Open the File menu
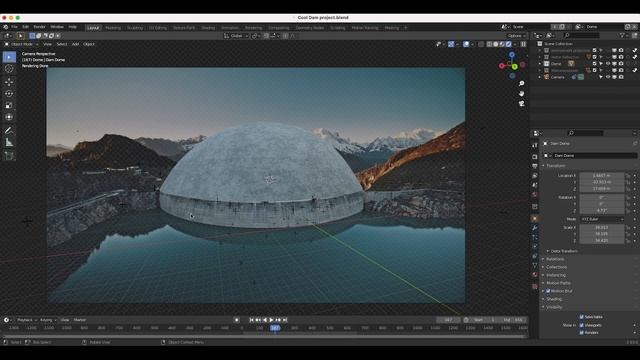Screen dimensions: 640x360 tap(14, 27)
